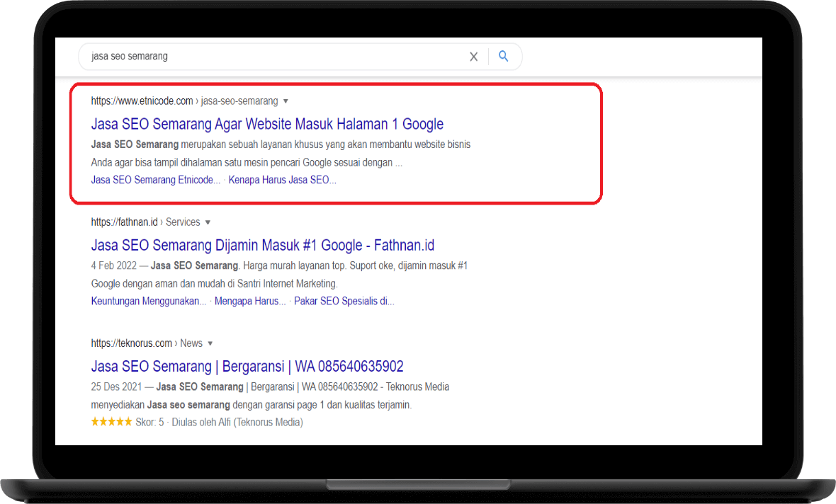This screenshot has width=836, height=504.
Task: Expand the dropdown arrow next to fathnan.id Services
Action: tap(208, 222)
